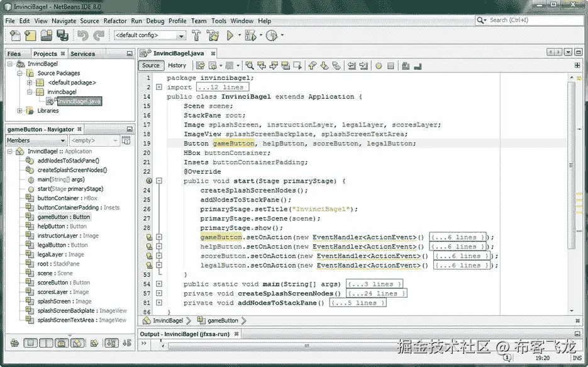Open Run project dropdown arrow
This screenshot has width=588, height=367.
[239, 35]
